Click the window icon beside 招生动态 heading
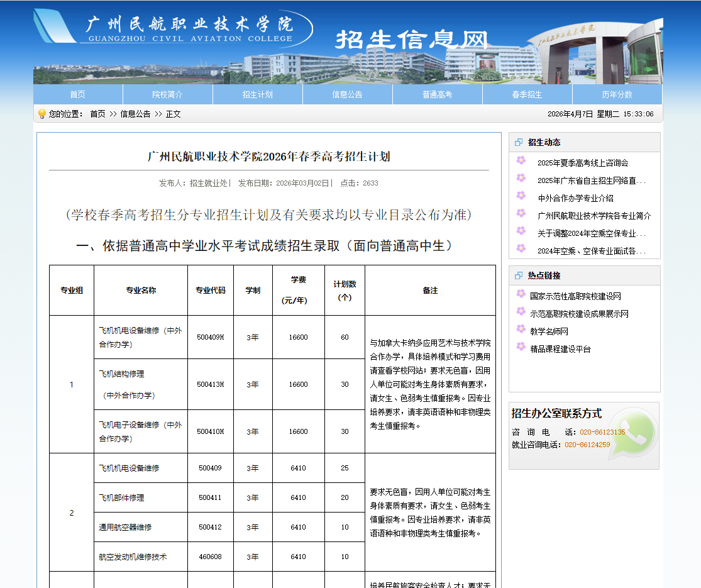This screenshot has width=701, height=588. pos(520,141)
